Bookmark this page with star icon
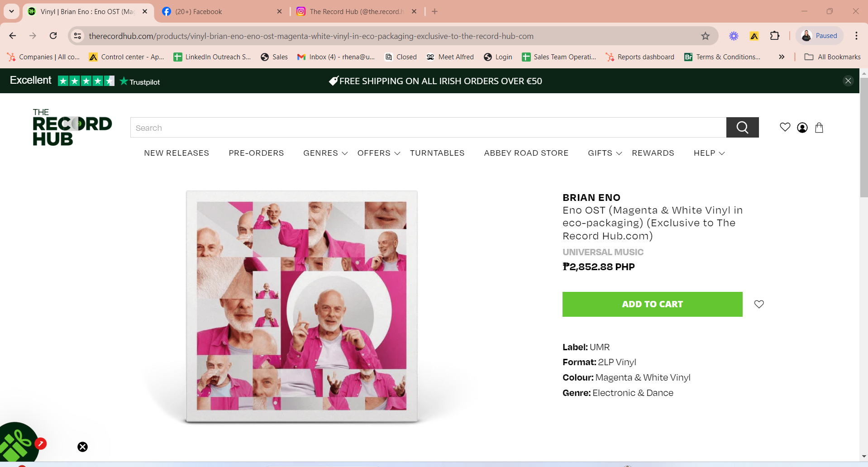 [x=705, y=36]
